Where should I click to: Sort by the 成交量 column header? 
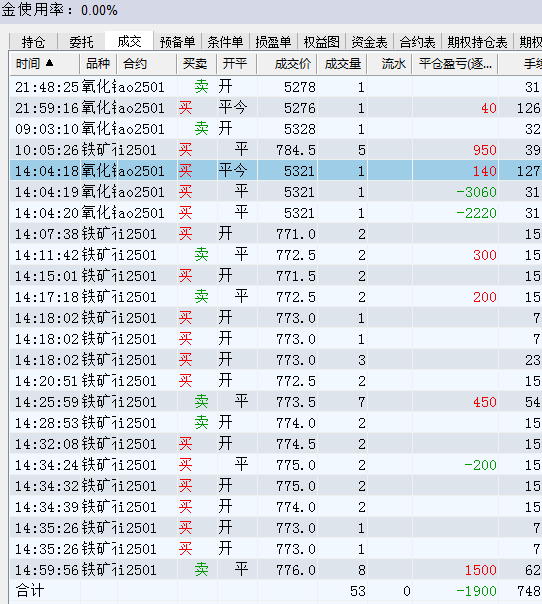[x=342, y=64]
